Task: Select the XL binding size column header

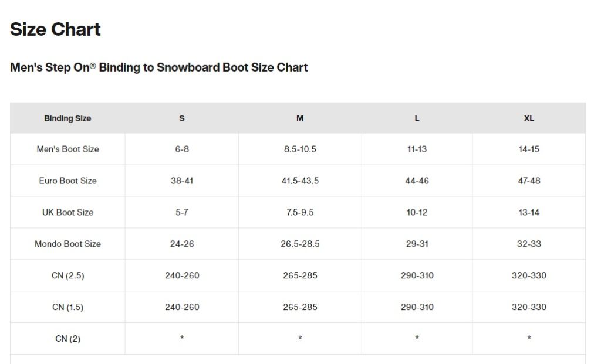Action: [529, 118]
